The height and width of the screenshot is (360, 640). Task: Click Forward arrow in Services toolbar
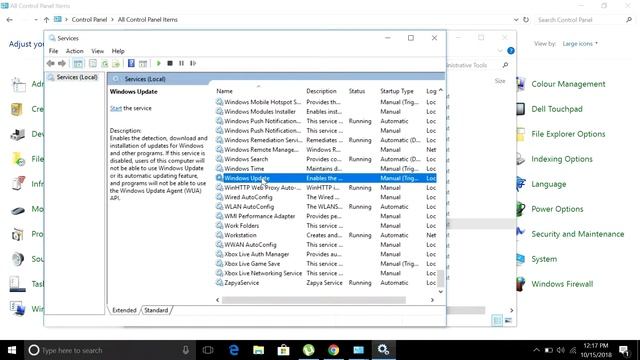(62, 63)
